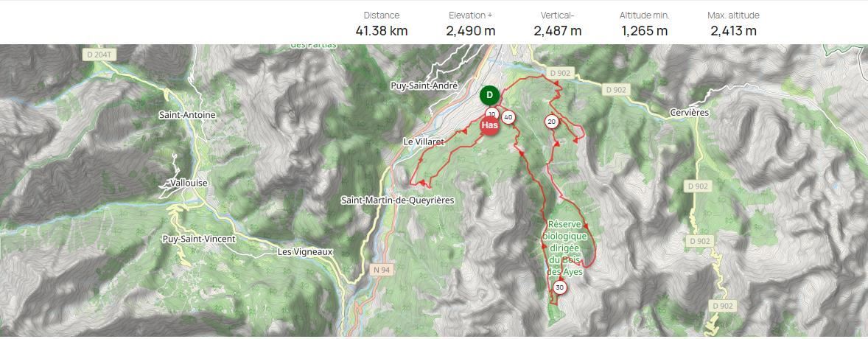Click the Le Villaret map label
Image resolution: width=868 pixels, height=339 pixels.
click(424, 141)
